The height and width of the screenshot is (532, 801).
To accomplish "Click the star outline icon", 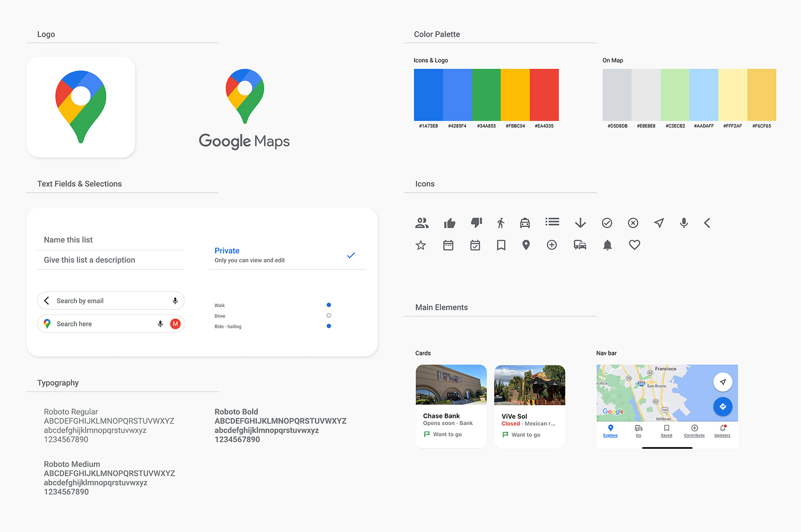I will click(x=421, y=245).
